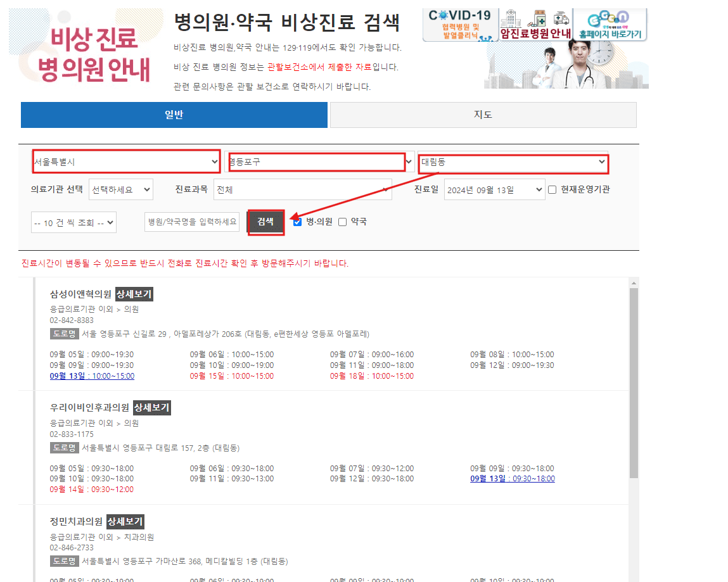
Task: Open 의료기관 선택 dropdown
Action: click(x=121, y=189)
